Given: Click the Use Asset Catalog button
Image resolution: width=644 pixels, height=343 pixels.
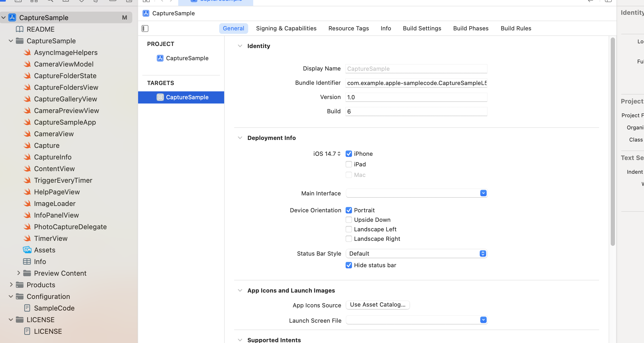Looking at the screenshot, I should pos(378,305).
